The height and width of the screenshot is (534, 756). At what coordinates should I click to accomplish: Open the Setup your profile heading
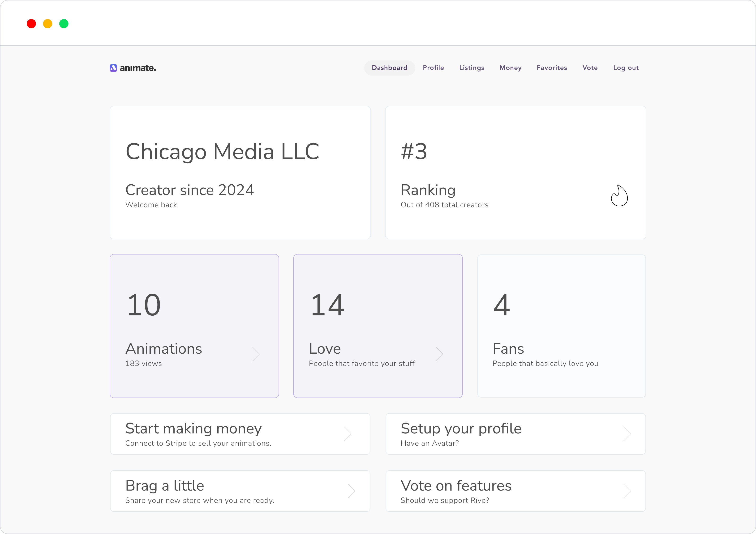pyautogui.click(x=461, y=428)
